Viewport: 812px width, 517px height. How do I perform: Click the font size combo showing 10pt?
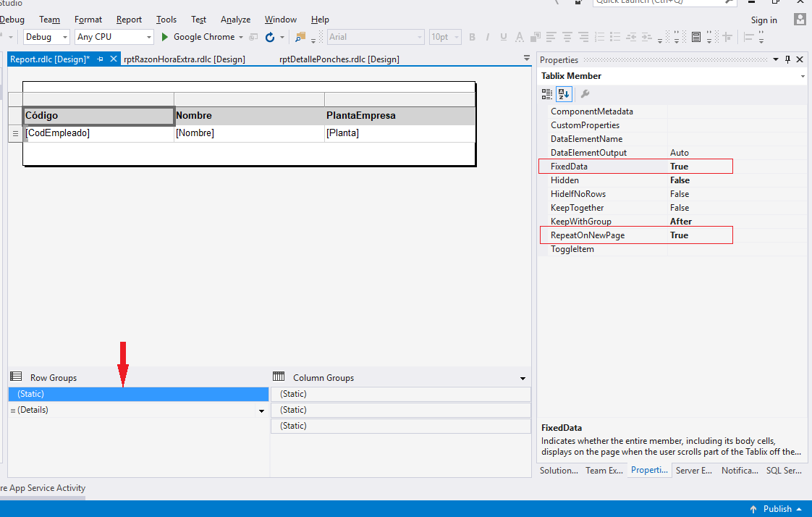click(x=444, y=37)
